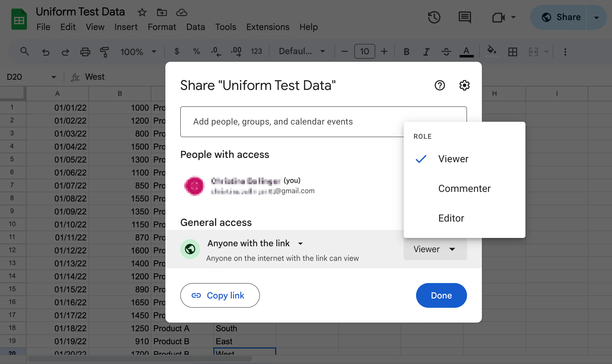Open the borders tool
612x364 pixels.
point(512,52)
